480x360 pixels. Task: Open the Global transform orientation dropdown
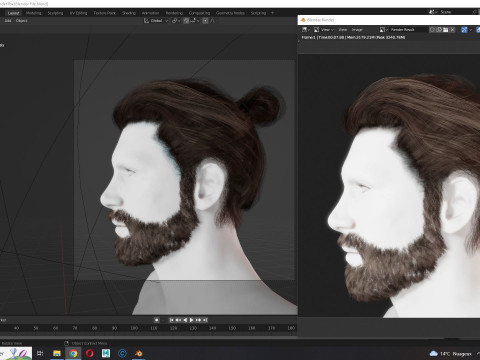(x=156, y=21)
